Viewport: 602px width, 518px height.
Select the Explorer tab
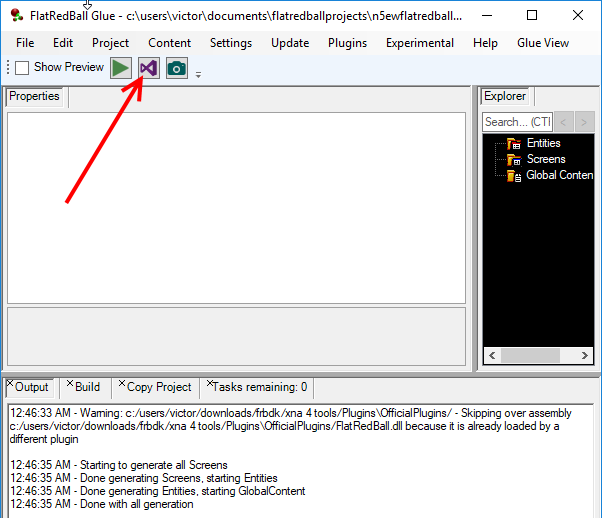point(505,96)
